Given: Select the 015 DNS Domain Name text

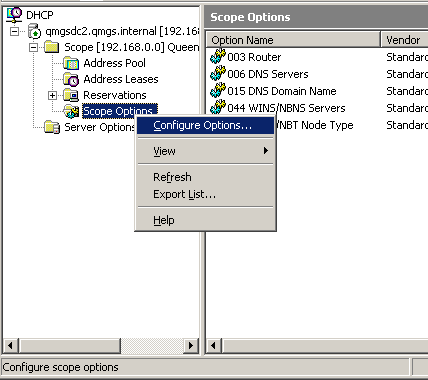Looking at the screenshot, I should click(282, 91).
